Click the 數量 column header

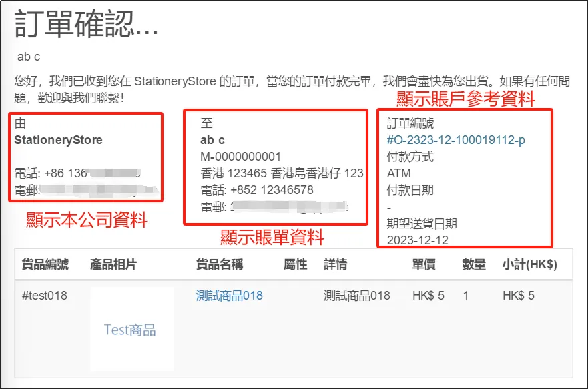[x=474, y=264]
